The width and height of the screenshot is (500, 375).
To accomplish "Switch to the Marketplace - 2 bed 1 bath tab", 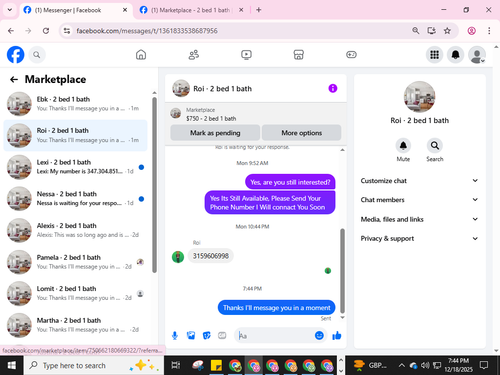I will [x=191, y=10].
